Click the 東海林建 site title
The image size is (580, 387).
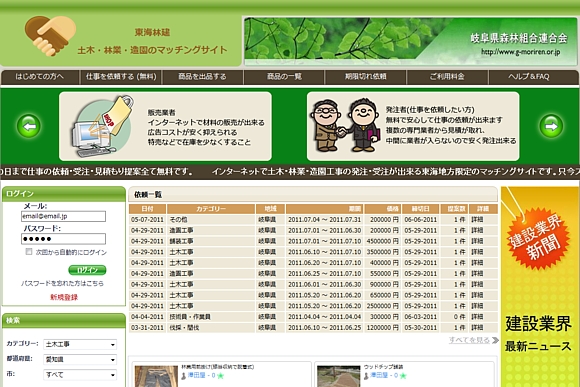click(152, 33)
